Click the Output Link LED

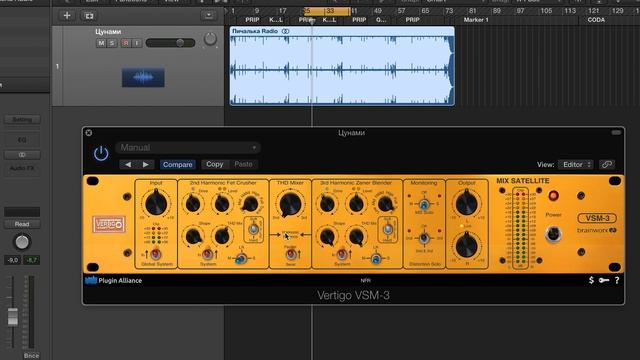[461, 226]
